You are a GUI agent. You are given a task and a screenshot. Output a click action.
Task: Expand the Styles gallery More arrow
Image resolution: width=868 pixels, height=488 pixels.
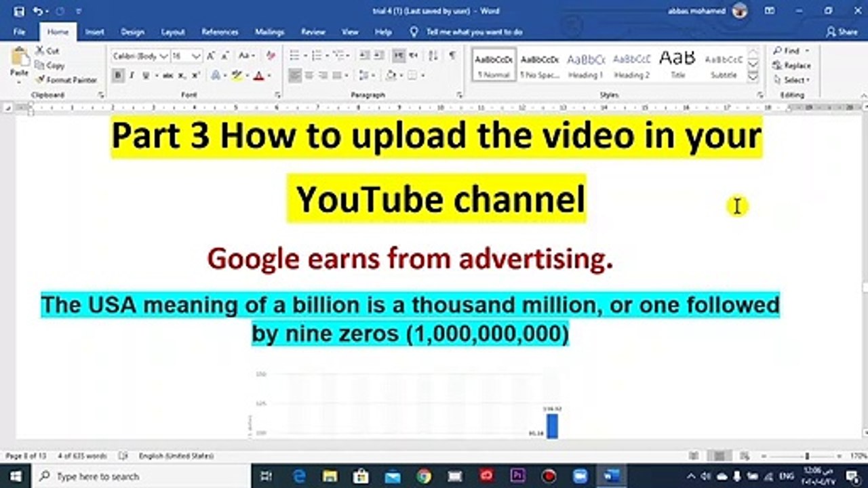[753, 77]
